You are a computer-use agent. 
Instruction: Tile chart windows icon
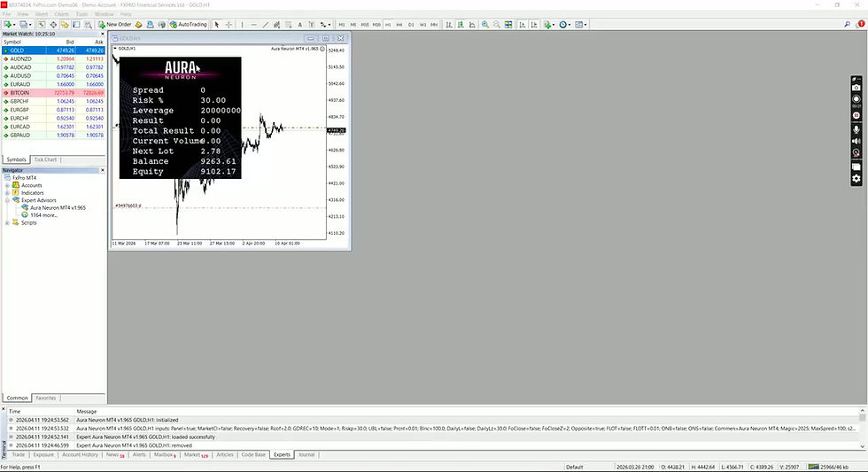point(508,24)
